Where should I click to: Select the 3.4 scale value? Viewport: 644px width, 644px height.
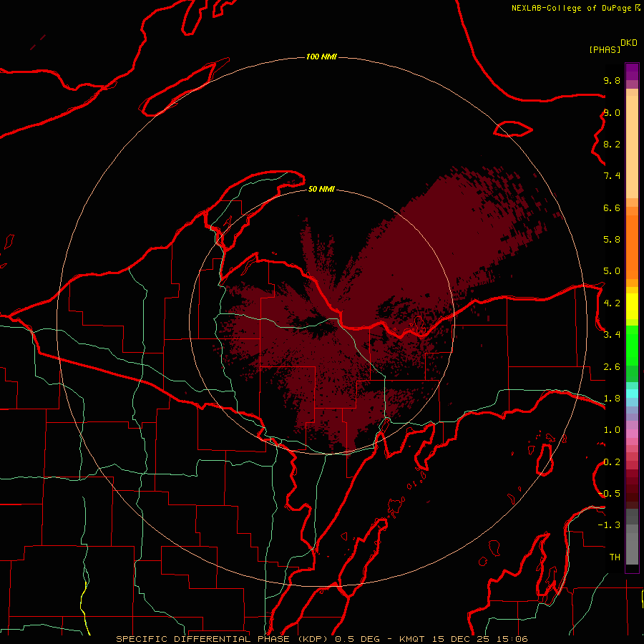[x=612, y=335]
